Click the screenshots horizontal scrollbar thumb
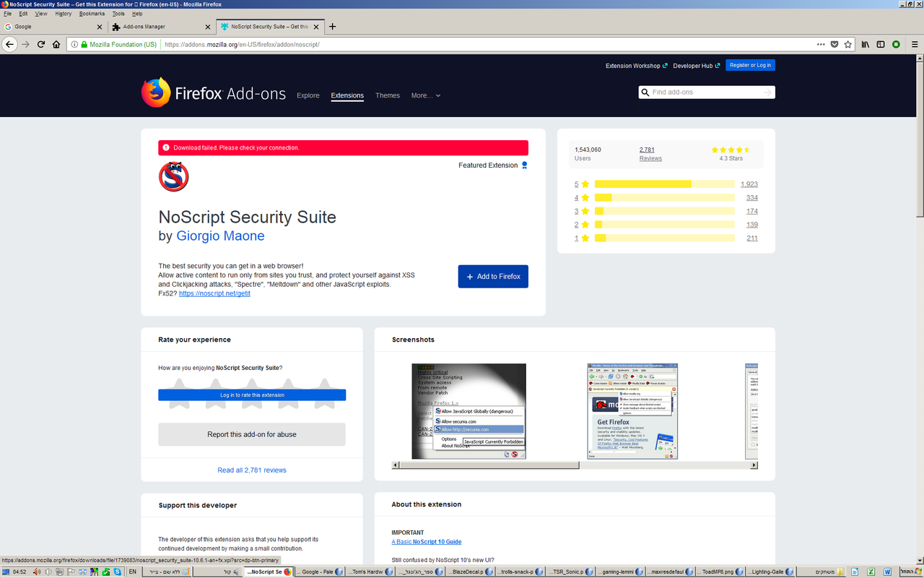This screenshot has width=924, height=578. coord(489,465)
